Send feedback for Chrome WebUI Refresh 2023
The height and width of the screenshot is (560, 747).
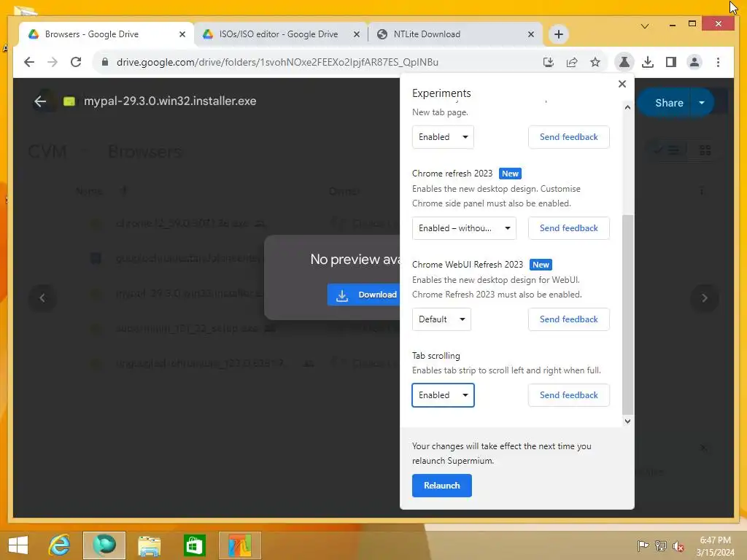pos(568,319)
